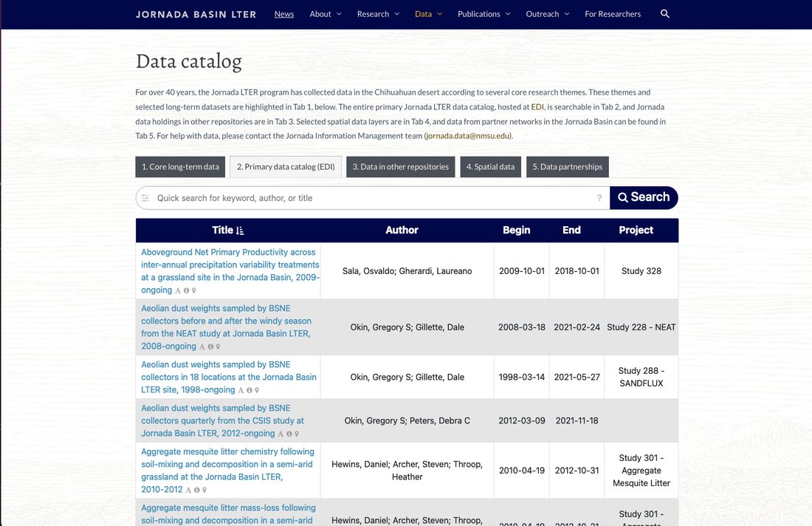This screenshot has height=526, width=812.
Task: Click the jornada.data@nmsu.edu email link
Action: (467, 136)
